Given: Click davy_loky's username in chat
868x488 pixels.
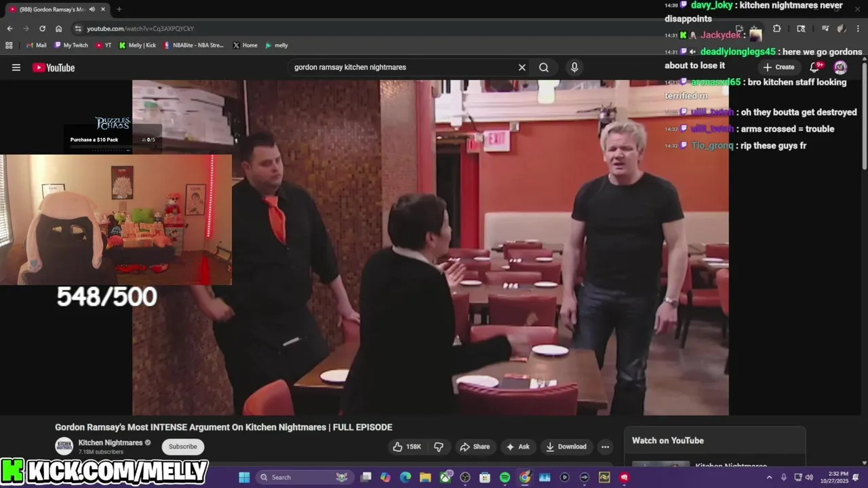Looking at the screenshot, I should point(711,5).
